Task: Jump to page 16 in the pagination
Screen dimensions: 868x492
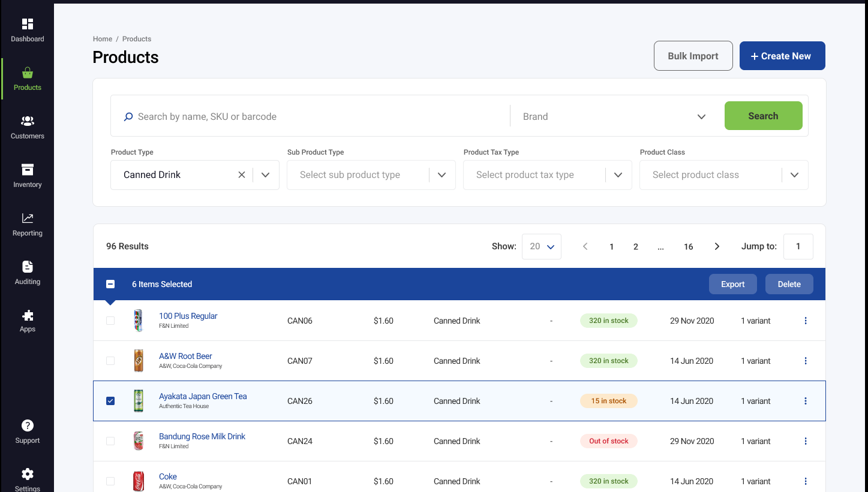Action: click(x=689, y=247)
